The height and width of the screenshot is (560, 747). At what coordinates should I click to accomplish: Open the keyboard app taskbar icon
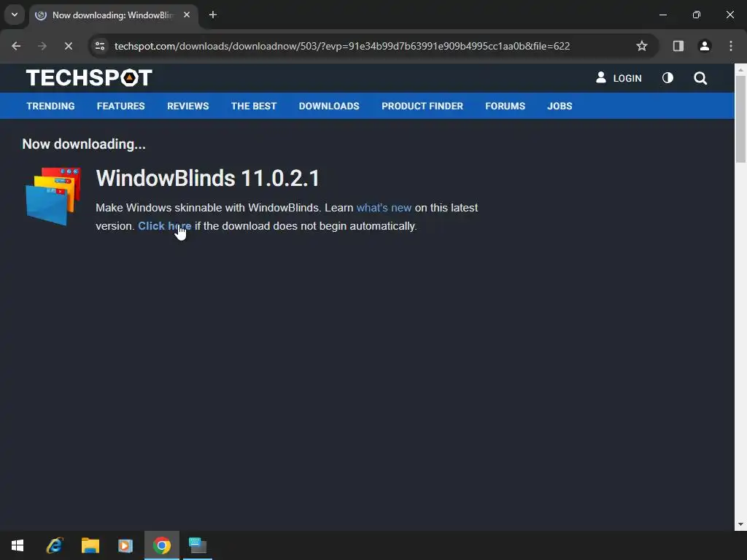click(x=198, y=545)
